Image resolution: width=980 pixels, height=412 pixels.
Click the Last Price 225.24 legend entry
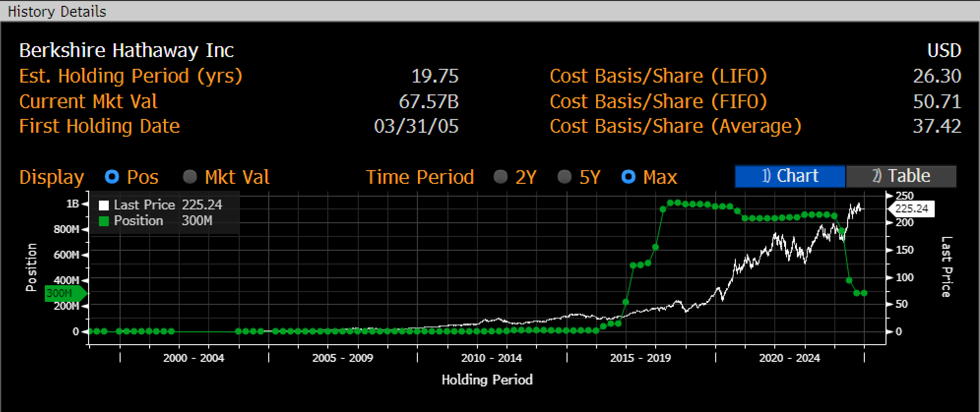160,205
